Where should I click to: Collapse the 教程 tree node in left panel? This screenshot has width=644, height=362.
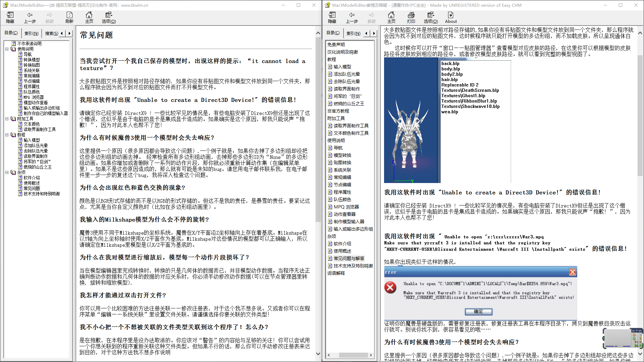(x=7, y=135)
